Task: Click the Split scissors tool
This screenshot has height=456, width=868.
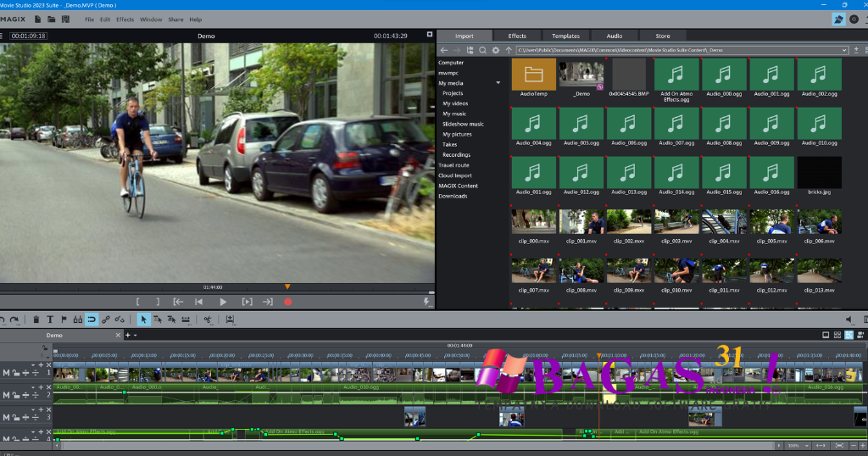Action: click(x=208, y=320)
